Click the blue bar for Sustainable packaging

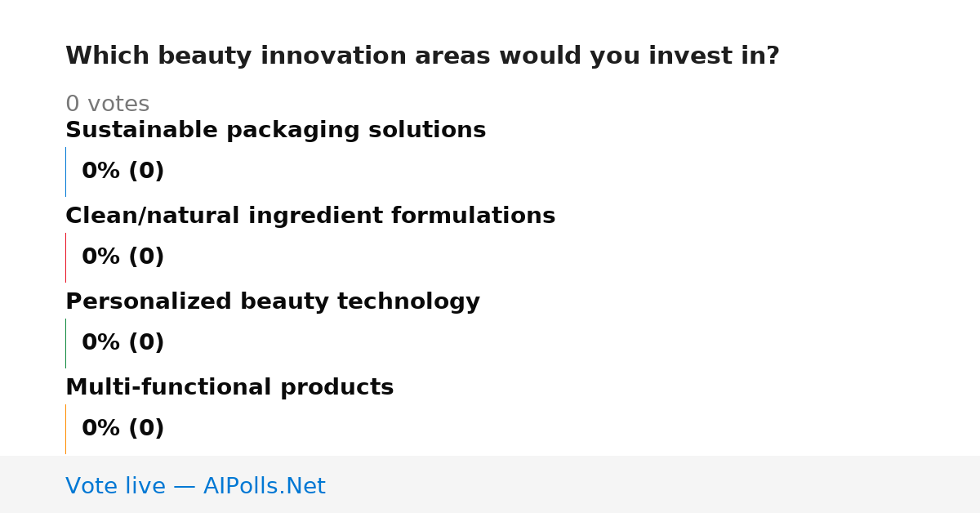65,172
